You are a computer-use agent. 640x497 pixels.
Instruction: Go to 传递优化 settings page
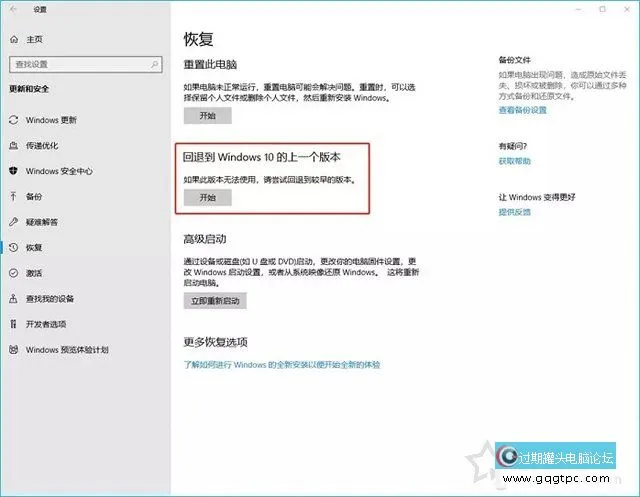(42, 145)
